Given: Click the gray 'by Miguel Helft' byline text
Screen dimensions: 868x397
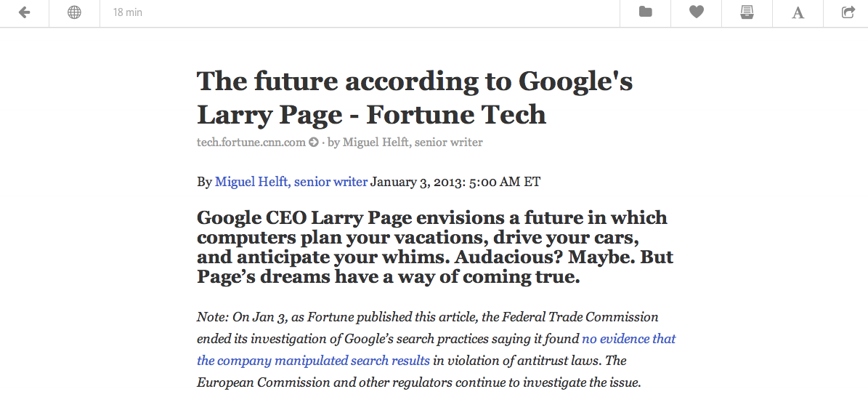Looking at the screenshot, I should click(405, 143).
